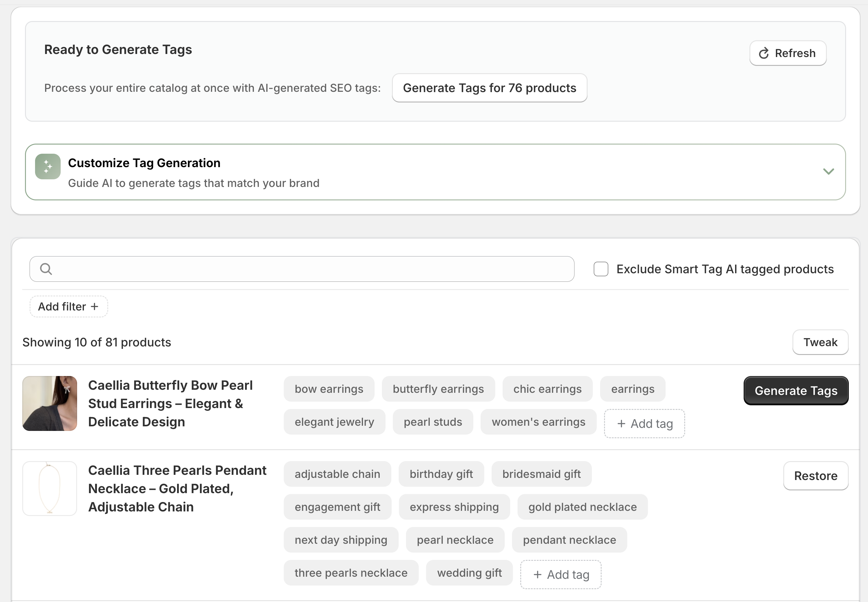Image resolution: width=868 pixels, height=602 pixels.
Task: Select the 'next day shipping' tag
Action: (x=341, y=540)
